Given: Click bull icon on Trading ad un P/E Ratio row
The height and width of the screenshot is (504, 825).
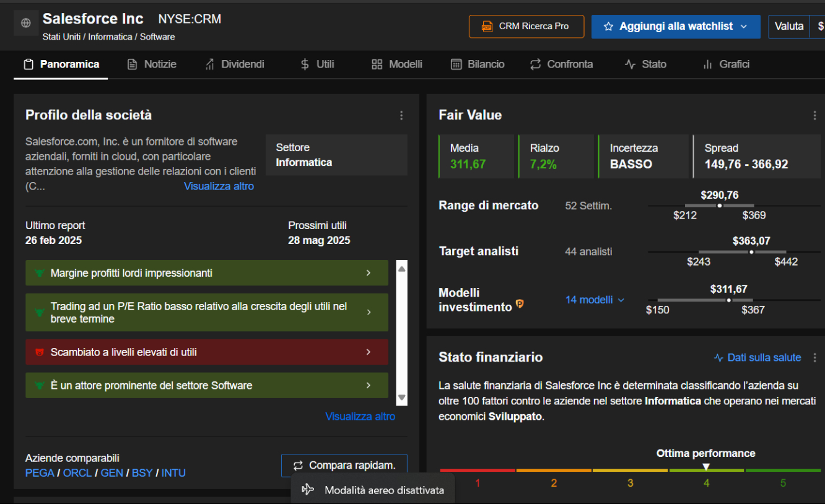Looking at the screenshot, I should point(40,313).
